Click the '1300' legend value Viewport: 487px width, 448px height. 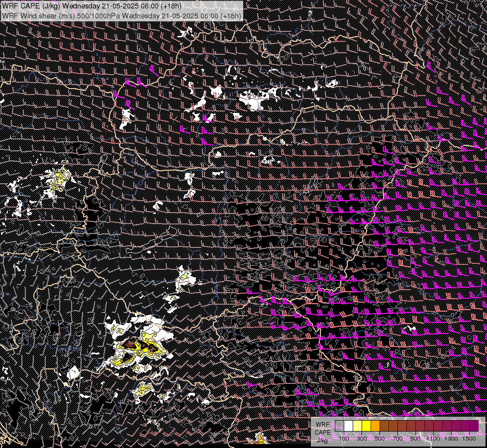coord(451,439)
